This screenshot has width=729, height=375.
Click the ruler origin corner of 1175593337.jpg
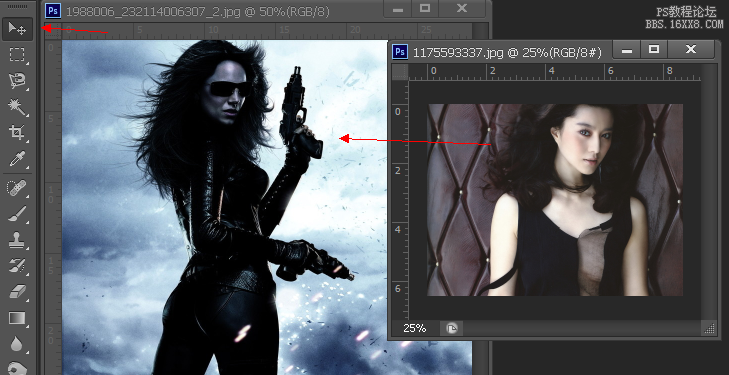400,72
